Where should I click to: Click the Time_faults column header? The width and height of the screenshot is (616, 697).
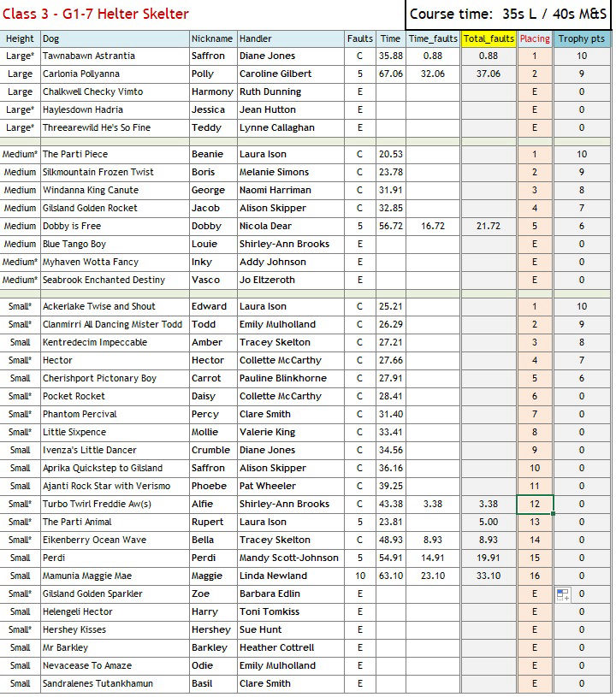[x=433, y=38]
